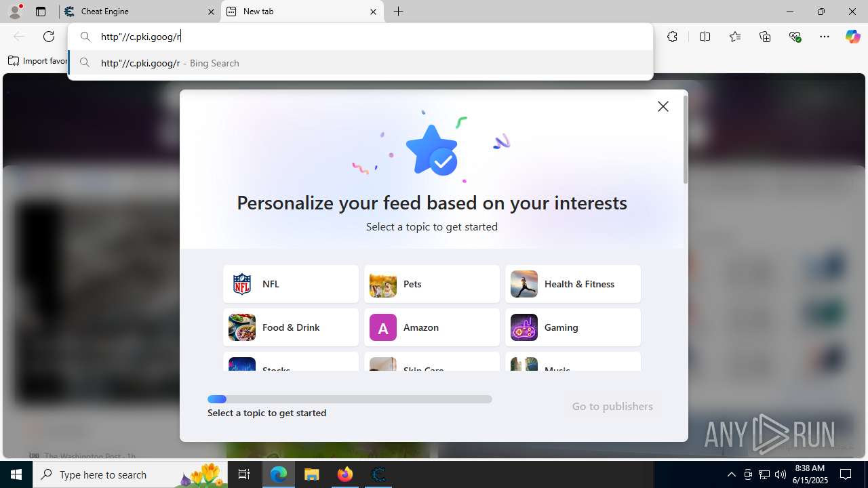
Task: Select the NFL topic card
Action: (291, 284)
